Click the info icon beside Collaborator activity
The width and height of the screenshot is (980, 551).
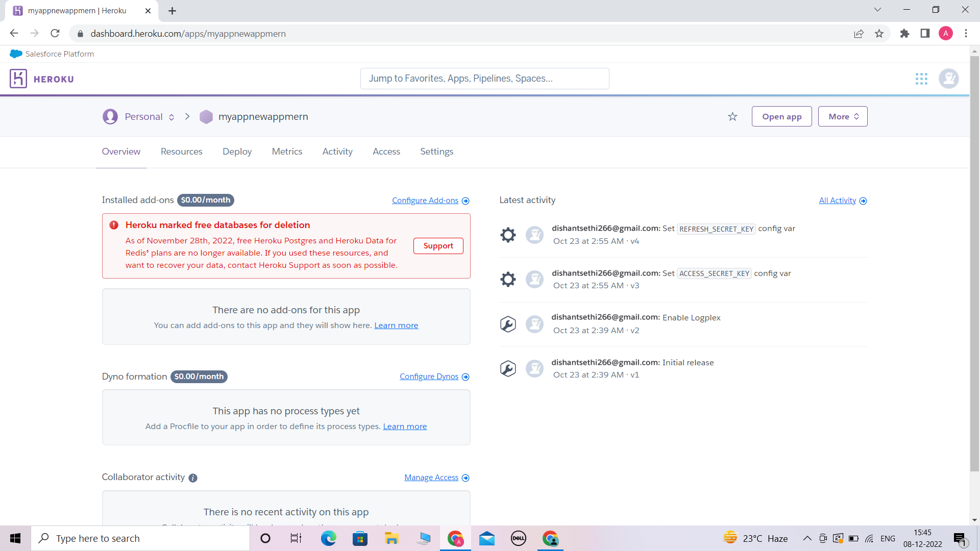(193, 478)
